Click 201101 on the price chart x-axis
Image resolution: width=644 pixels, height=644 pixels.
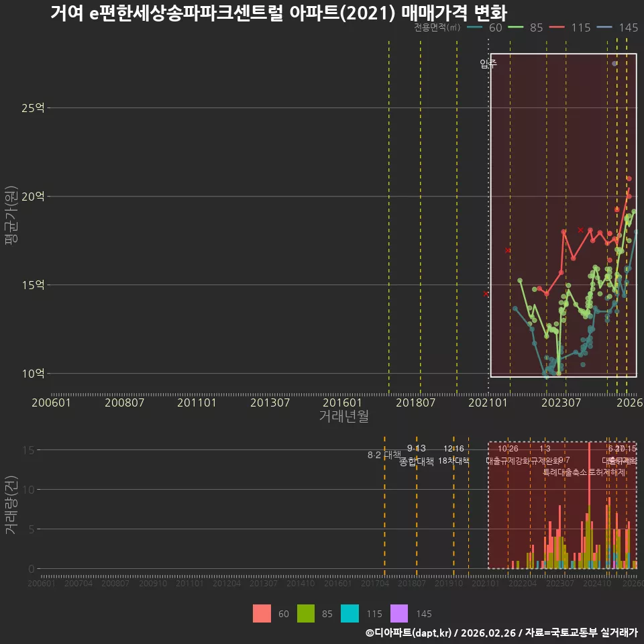tap(197, 402)
